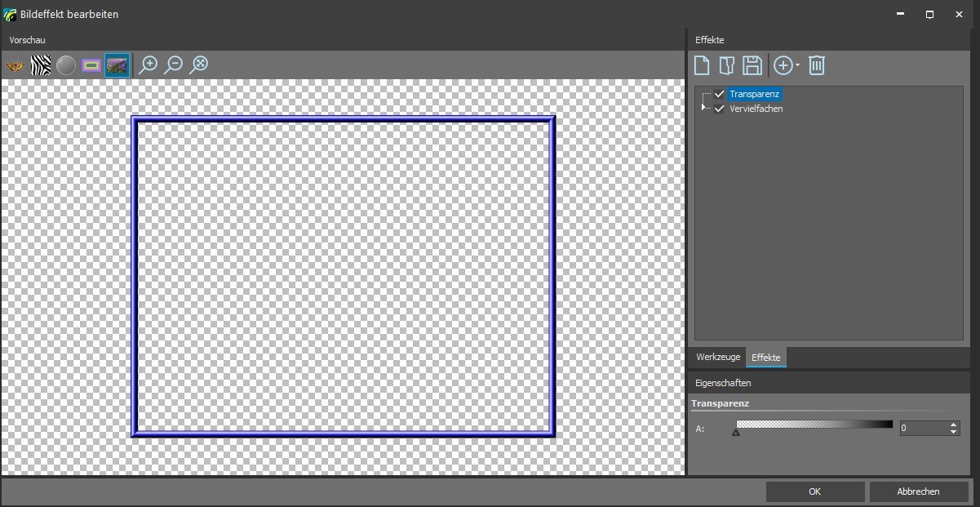Select the gray sphere preview image
The height and width of the screenshot is (507, 980).
click(x=66, y=66)
